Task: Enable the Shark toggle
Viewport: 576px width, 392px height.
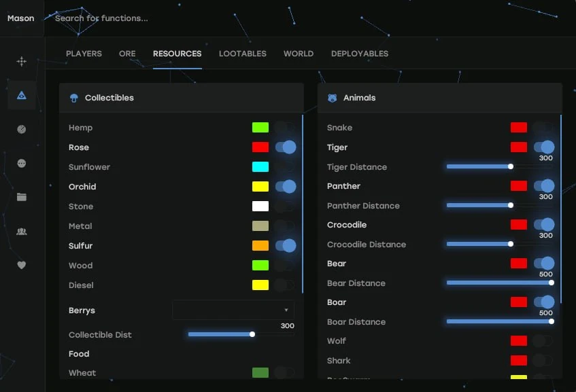Action: [x=543, y=361]
